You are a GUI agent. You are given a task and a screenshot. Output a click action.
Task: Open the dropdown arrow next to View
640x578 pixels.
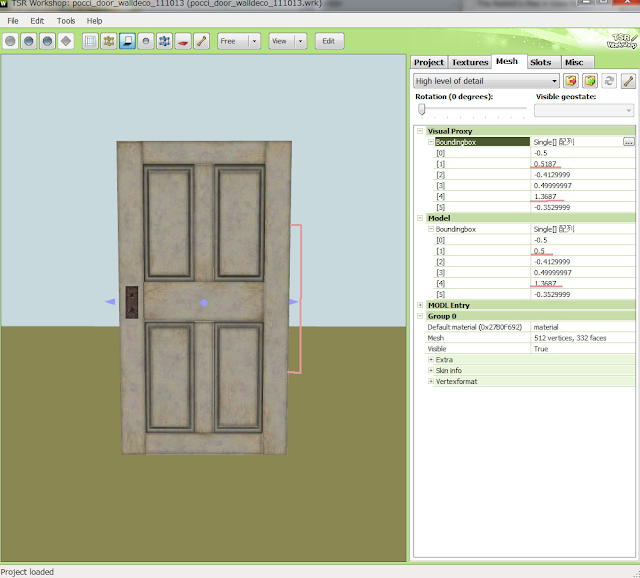[301, 41]
